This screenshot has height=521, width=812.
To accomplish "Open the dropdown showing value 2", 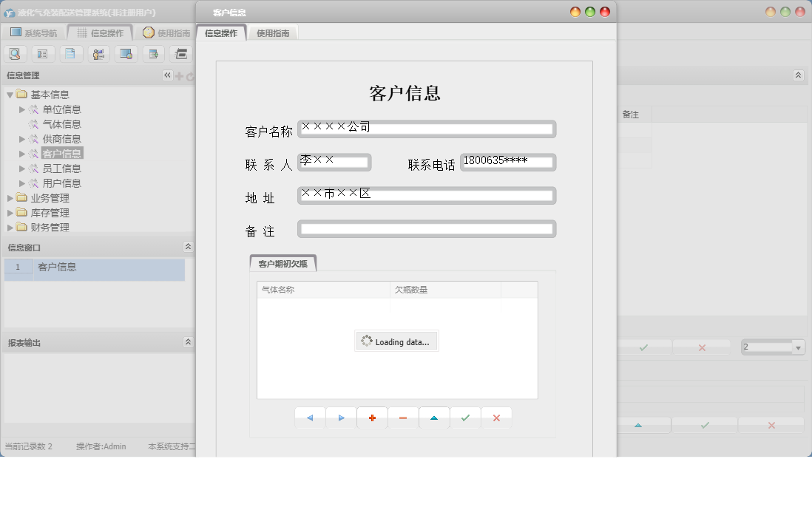I will pos(797,347).
